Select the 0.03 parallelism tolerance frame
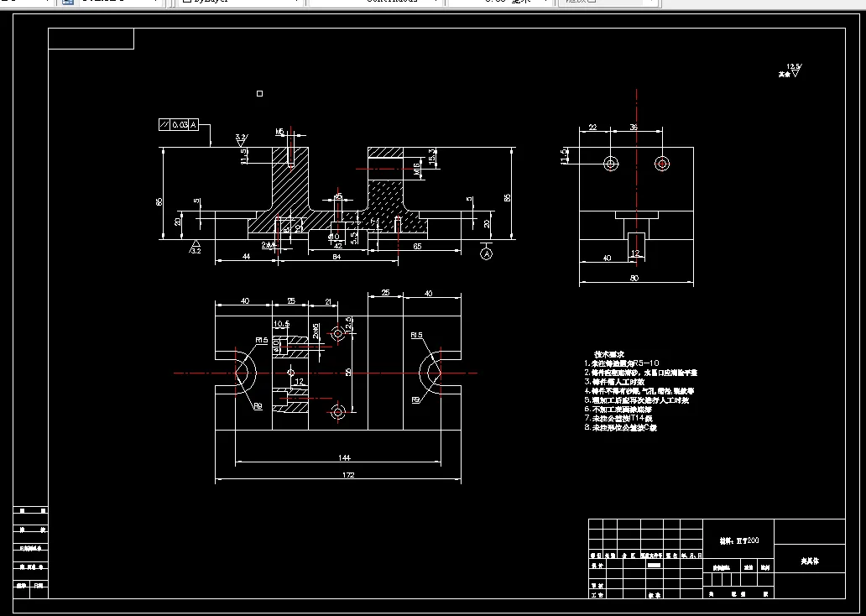Viewport: 866px width, 616px height. [x=179, y=125]
